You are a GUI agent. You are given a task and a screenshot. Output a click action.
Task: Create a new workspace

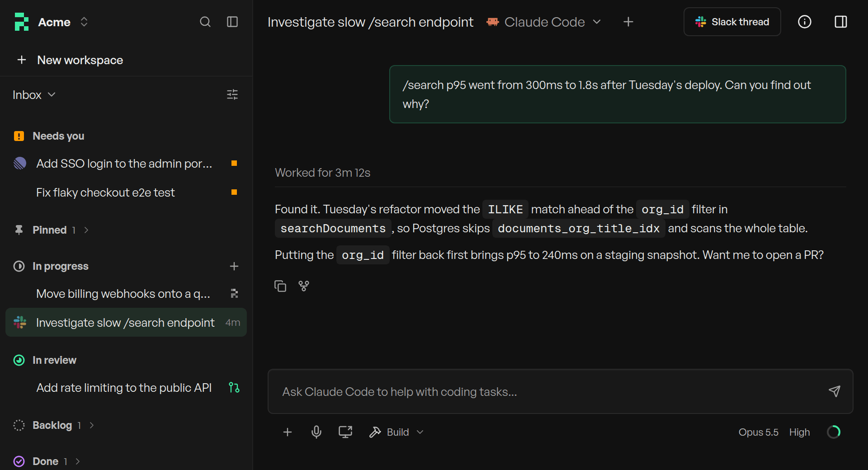pos(70,60)
